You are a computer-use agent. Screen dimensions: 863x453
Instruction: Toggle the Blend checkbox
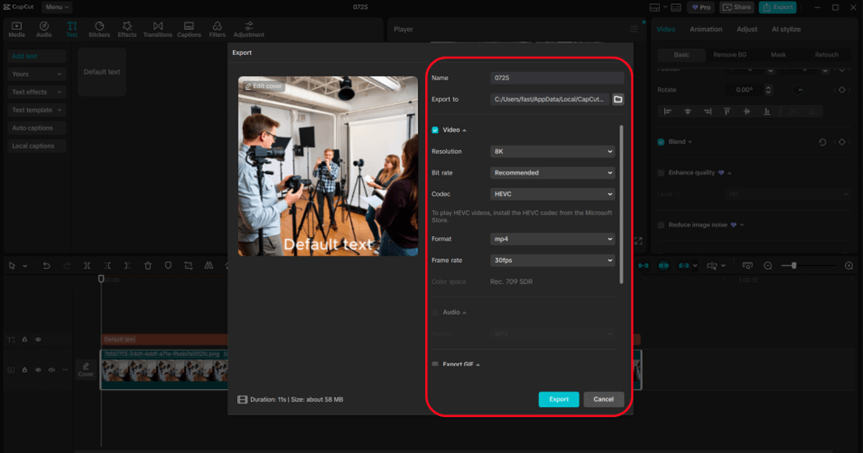(x=661, y=142)
